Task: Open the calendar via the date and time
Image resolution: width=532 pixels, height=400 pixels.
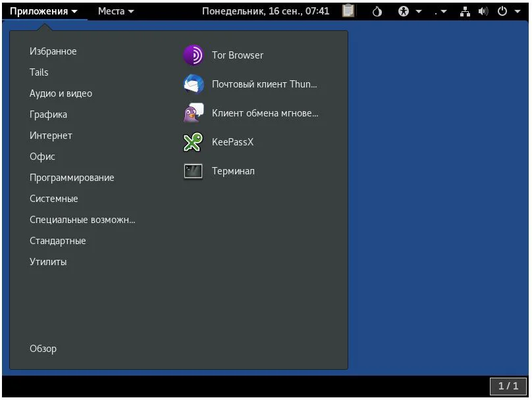Action: click(x=265, y=11)
